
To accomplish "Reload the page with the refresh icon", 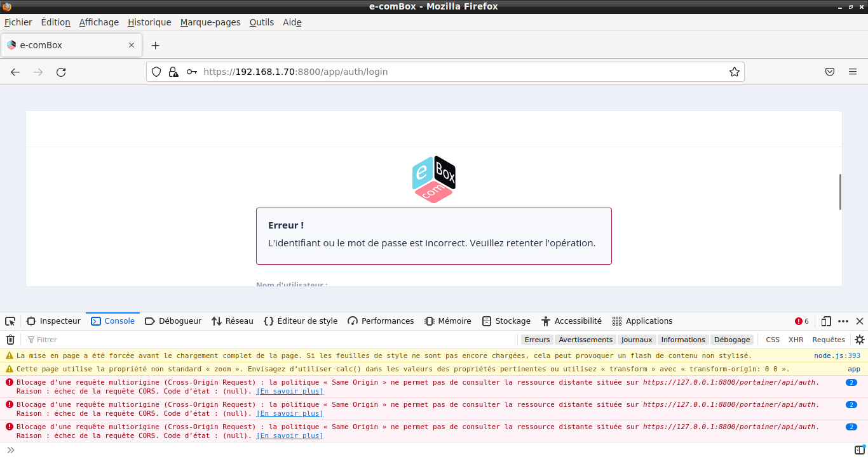I will [x=61, y=72].
